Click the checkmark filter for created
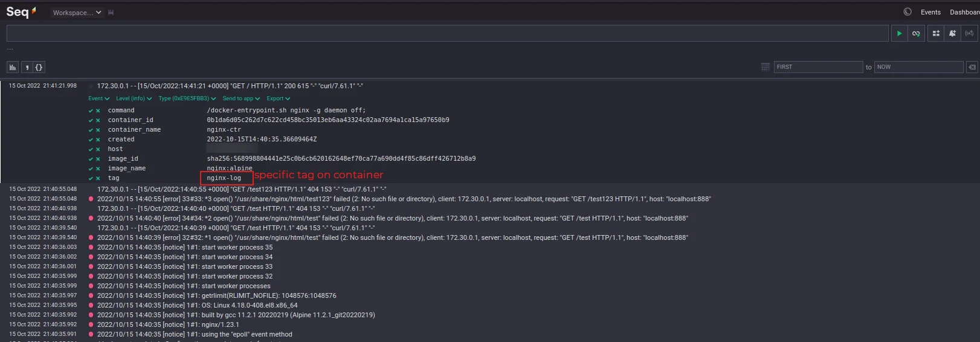980x342 pixels. (91, 140)
